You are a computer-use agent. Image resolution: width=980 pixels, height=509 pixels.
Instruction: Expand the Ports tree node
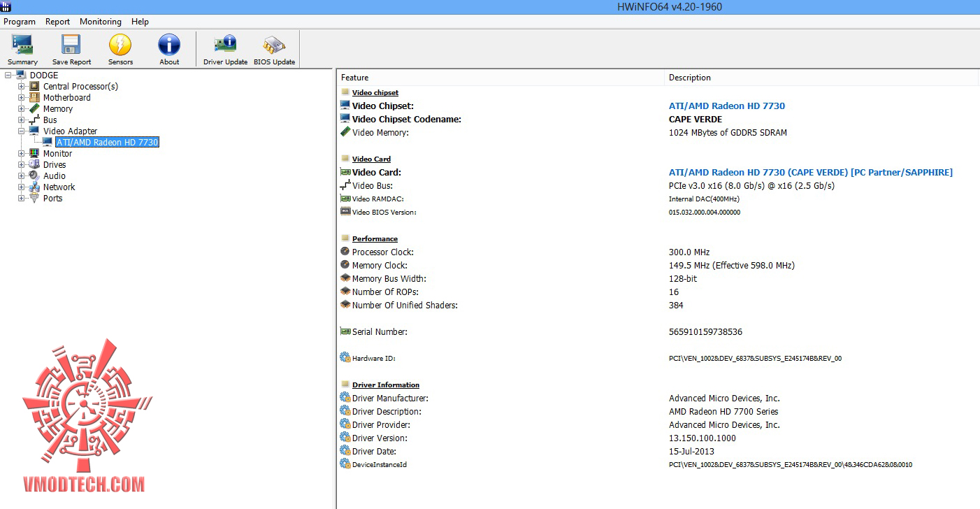coord(22,198)
